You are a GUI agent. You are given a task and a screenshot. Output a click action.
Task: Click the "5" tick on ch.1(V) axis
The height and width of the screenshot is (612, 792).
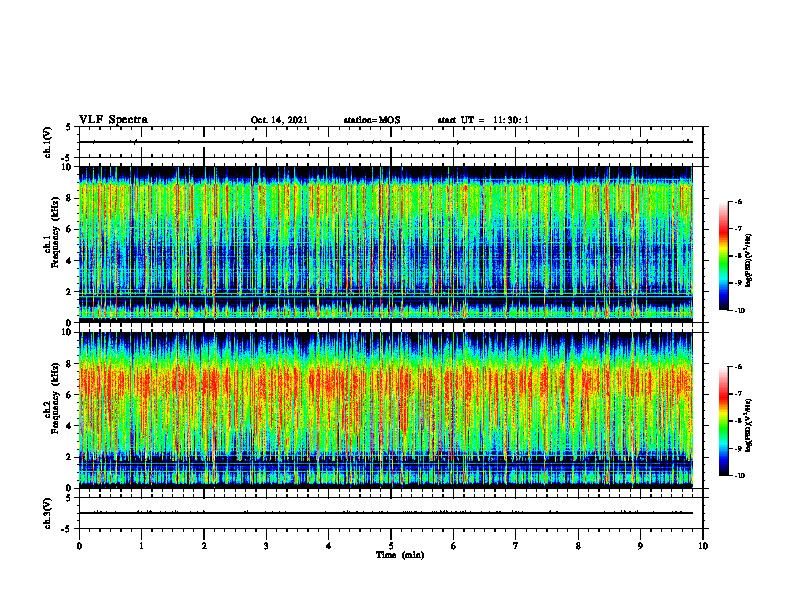point(69,128)
